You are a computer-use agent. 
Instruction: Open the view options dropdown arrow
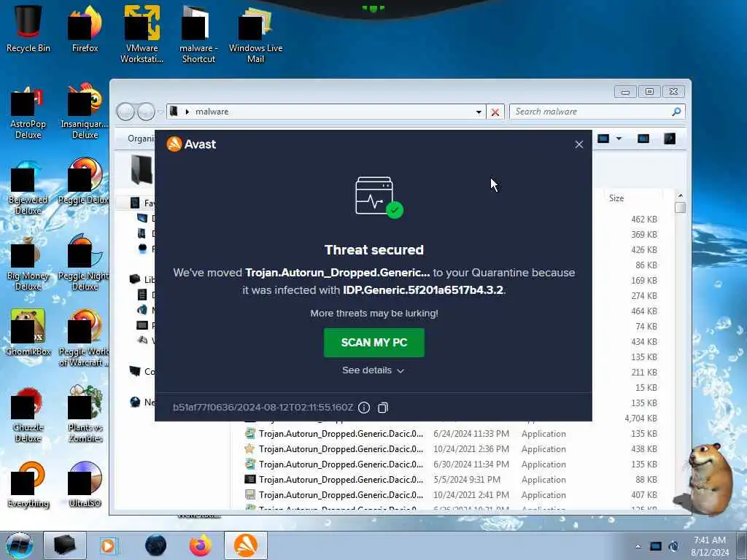pyautogui.click(x=619, y=139)
